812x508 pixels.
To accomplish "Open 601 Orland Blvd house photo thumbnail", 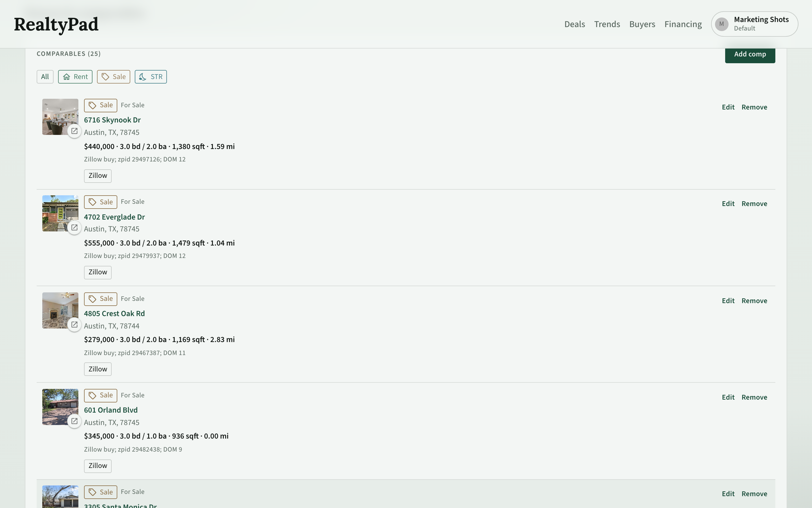I will click(60, 407).
